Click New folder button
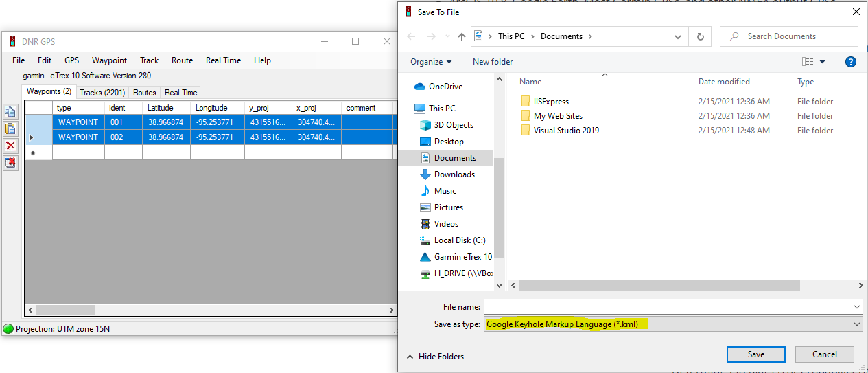The image size is (868, 373). coord(493,62)
